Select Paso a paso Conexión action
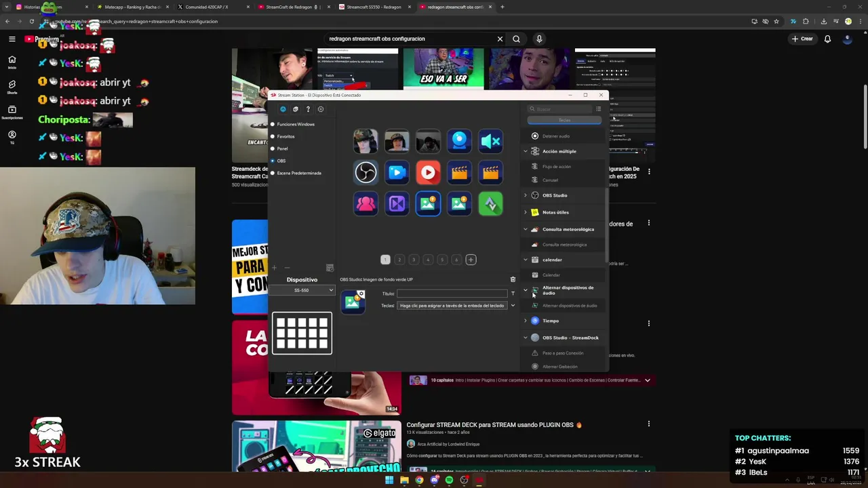This screenshot has height=488, width=868. tap(562, 353)
